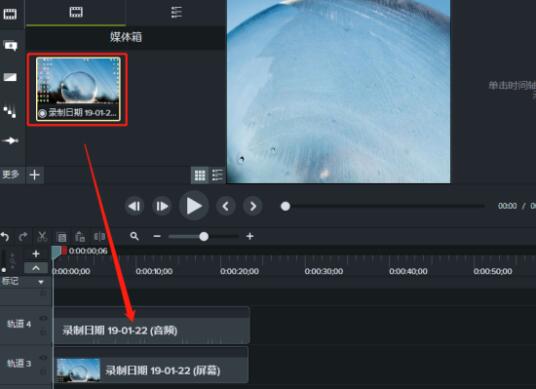Click the track height slider handle
The width and height of the screenshot is (536, 389).
4,270
